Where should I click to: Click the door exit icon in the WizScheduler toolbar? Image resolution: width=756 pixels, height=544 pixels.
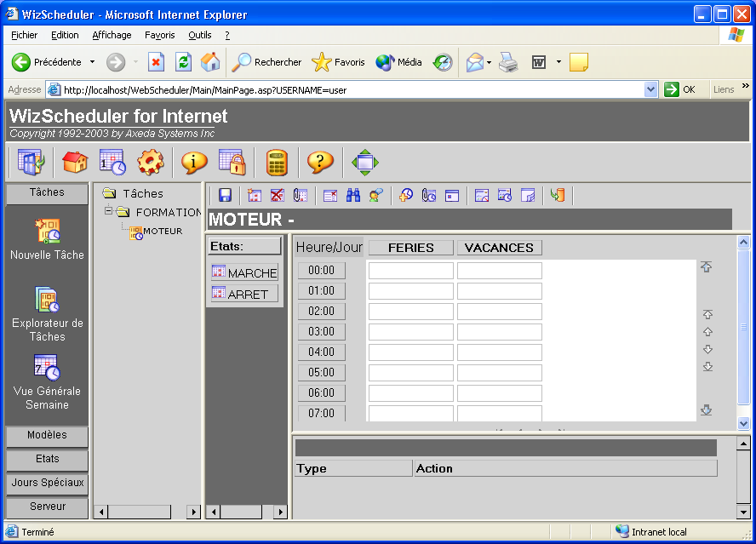31,162
